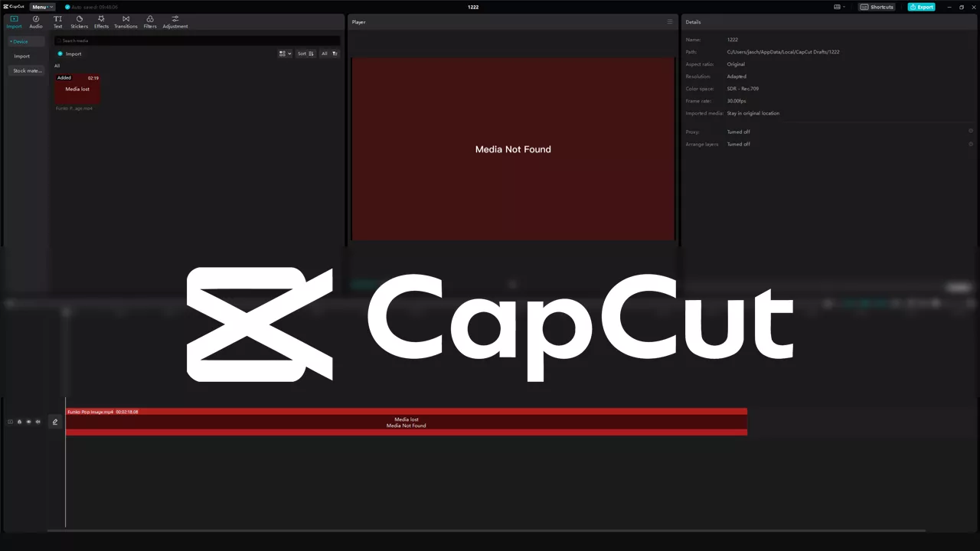The image size is (980, 551).
Task: Open the Transitions panel
Action: click(126, 21)
